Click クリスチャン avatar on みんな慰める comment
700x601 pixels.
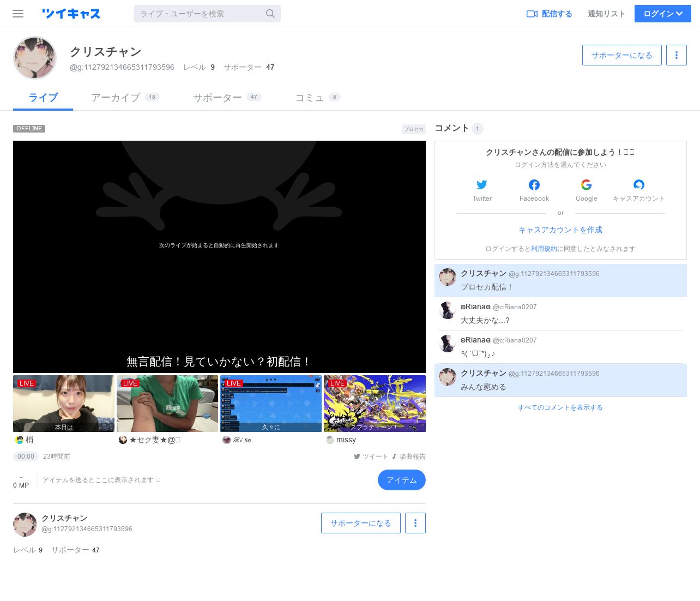(x=448, y=377)
